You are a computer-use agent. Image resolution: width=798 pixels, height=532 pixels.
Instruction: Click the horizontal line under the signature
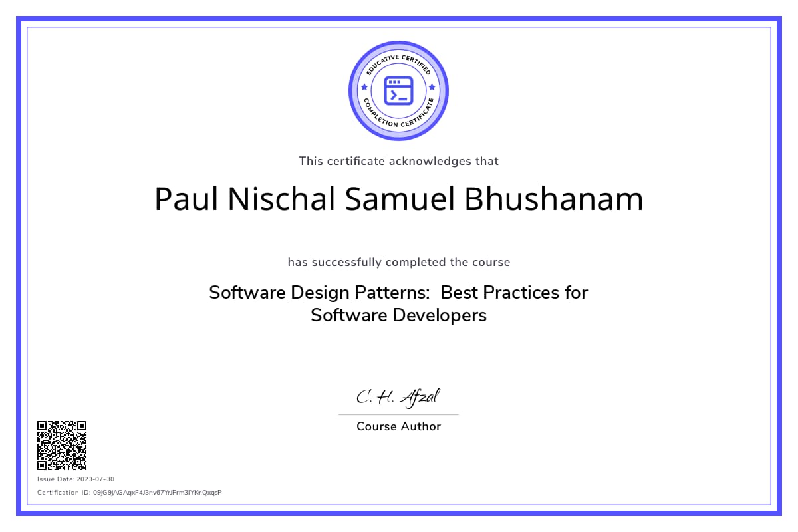tap(398, 414)
